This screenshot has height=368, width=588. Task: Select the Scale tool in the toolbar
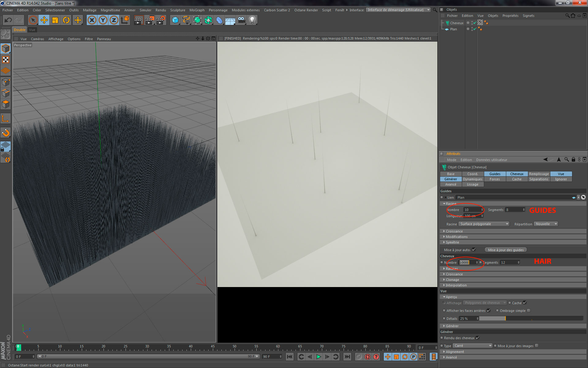pos(55,20)
